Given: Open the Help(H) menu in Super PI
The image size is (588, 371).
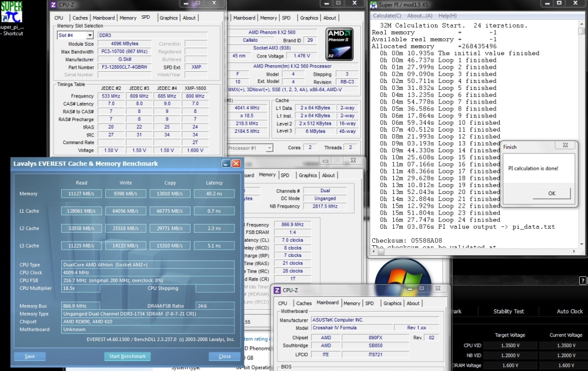Looking at the screenshot, I should tap(447, 16).
